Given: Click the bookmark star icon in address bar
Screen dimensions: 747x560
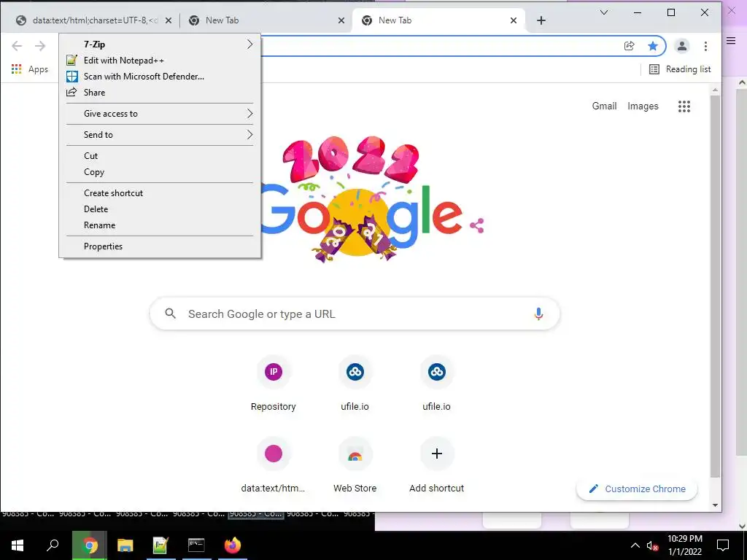Looking at the screenshot, I should tap(653, 46).
